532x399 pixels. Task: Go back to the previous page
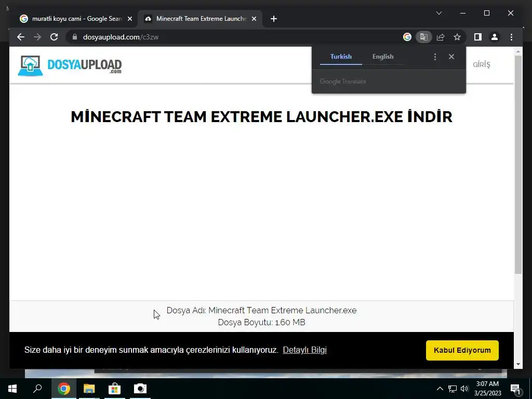(21, 37)
